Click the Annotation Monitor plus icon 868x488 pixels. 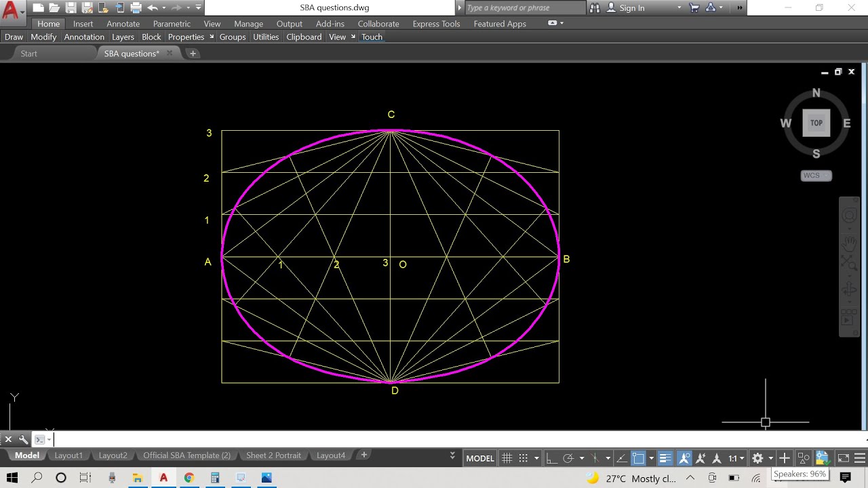784,458
